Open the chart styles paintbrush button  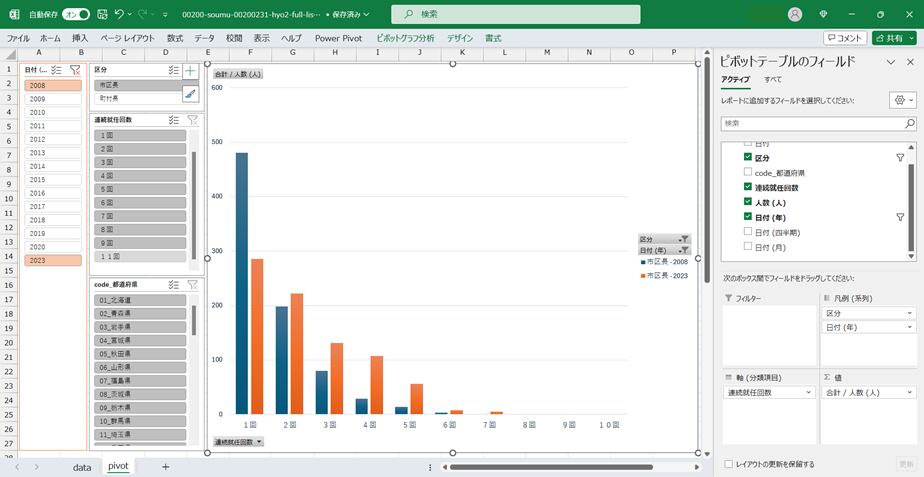190,93
